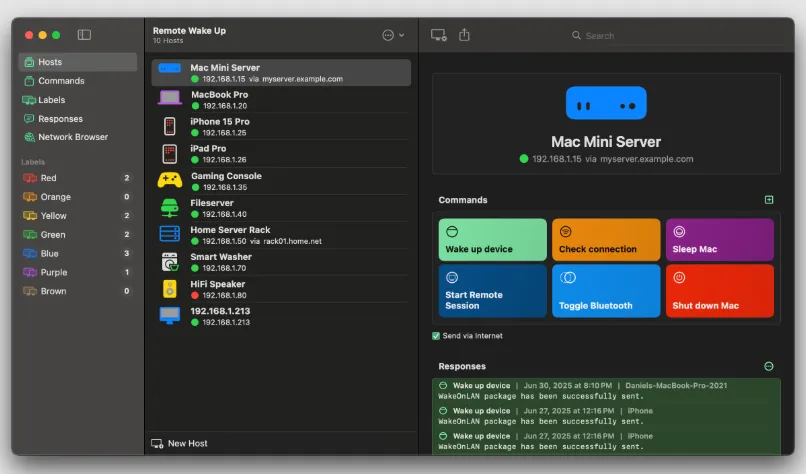The width and height of the screenshot is (806, 474).
Task: Open the sidebar Labels section entry
Action: [78, 100]
